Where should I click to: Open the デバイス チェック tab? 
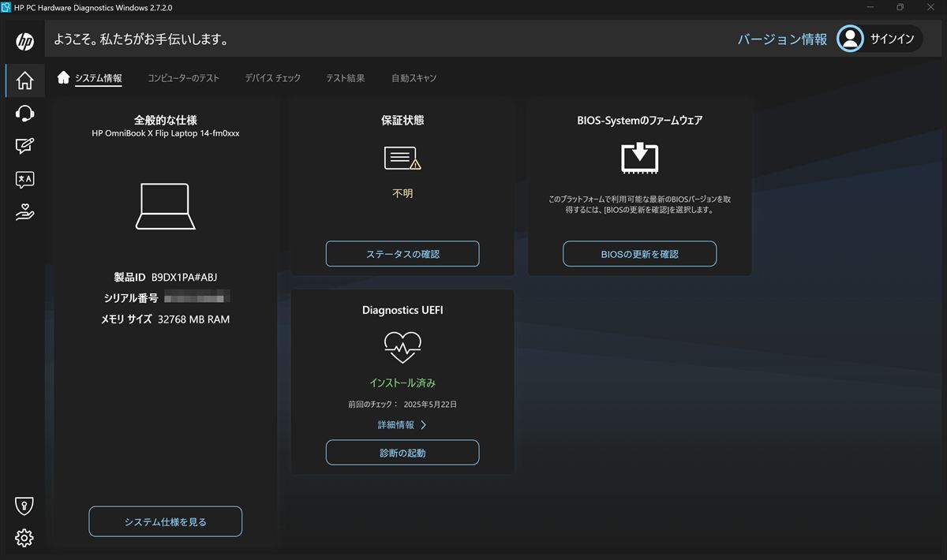pos(272,78)
